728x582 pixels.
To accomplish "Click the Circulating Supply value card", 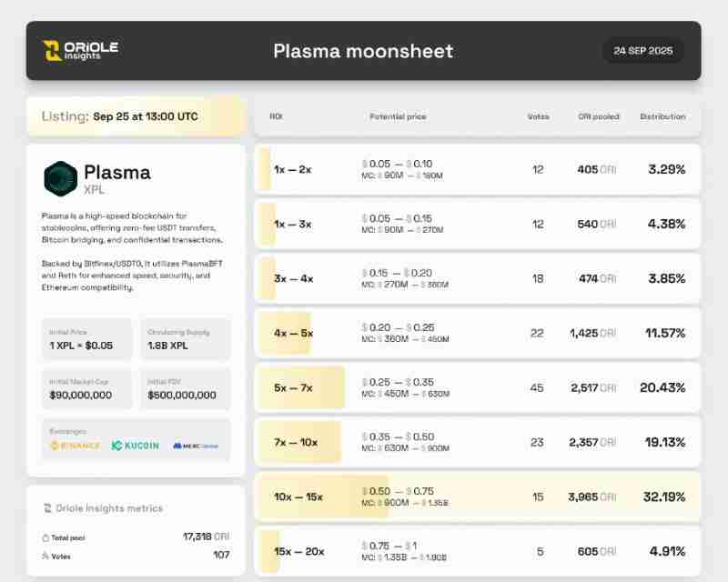I will [185, 337].
